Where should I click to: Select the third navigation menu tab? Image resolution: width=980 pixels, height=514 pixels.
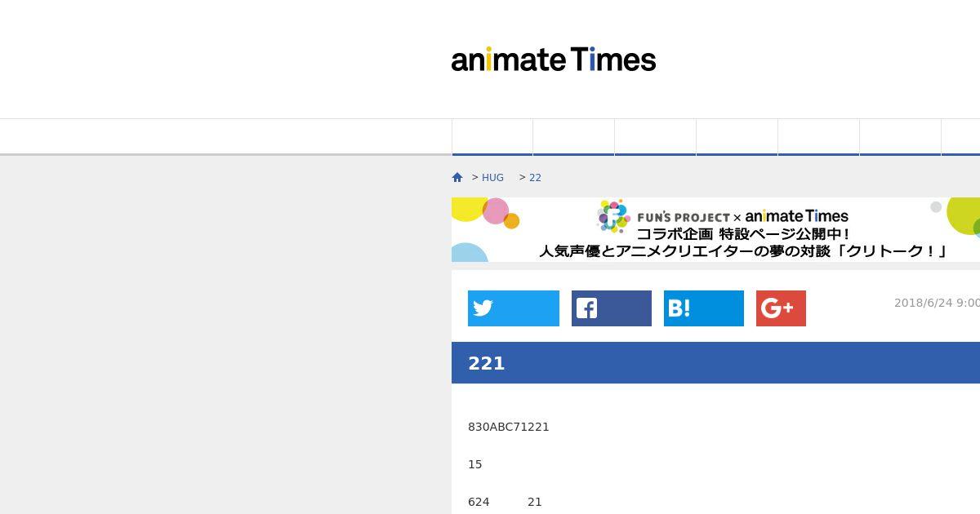point(656,136)
